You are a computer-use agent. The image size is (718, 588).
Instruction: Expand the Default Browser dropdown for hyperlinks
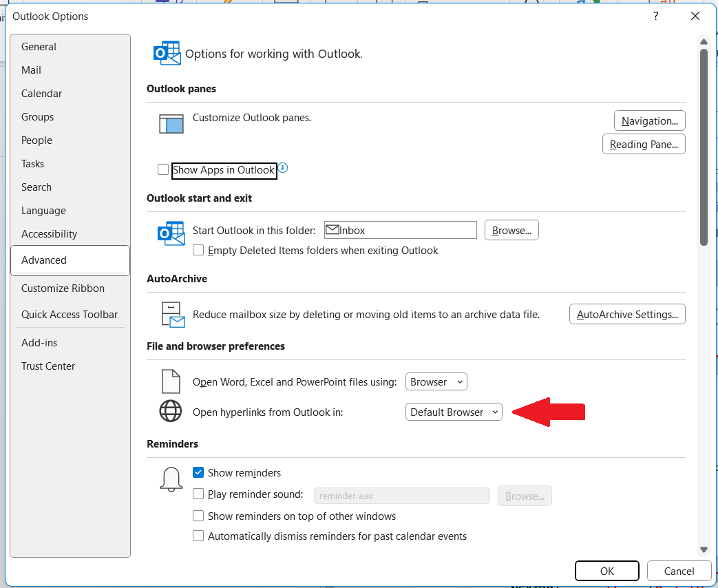454,412
